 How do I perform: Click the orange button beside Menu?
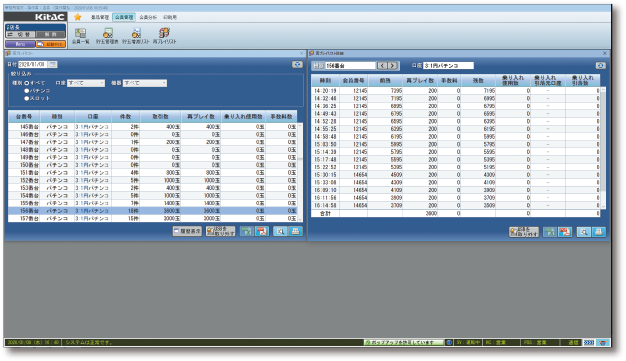click(x=51, y=44)
